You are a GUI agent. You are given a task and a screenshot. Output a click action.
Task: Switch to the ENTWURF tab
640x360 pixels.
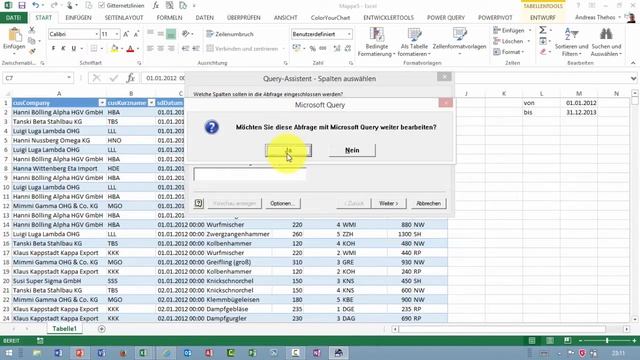click(543, 18)
